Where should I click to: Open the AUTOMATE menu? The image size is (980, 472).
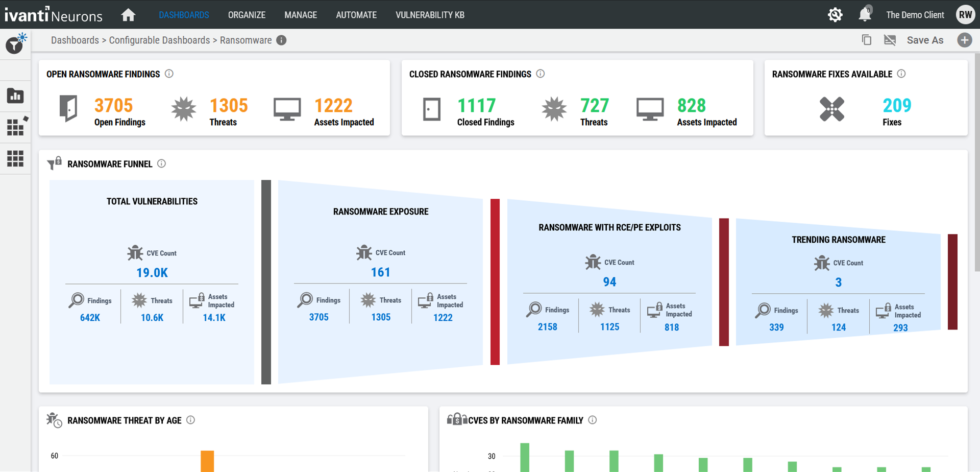click(x=356, y=15)
